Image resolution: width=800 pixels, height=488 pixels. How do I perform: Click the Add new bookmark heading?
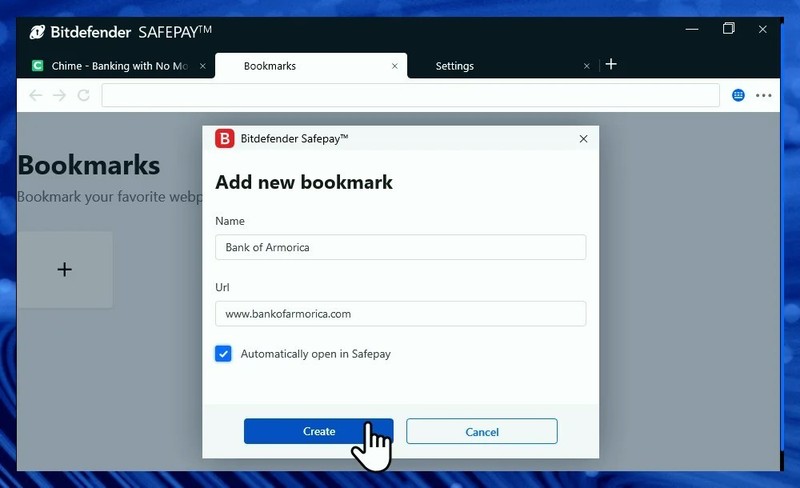click(304, 182)
